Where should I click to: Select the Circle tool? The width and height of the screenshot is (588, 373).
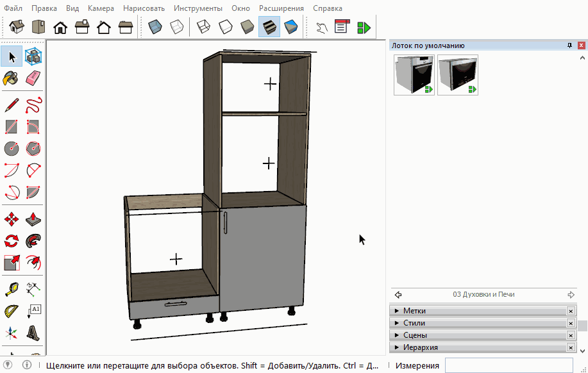click(12, 149)
